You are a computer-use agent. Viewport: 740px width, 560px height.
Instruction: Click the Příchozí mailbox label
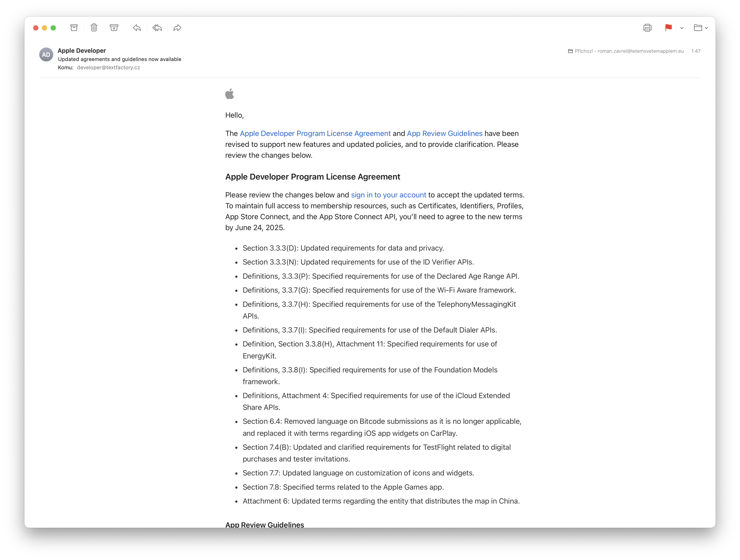(583, 51)
